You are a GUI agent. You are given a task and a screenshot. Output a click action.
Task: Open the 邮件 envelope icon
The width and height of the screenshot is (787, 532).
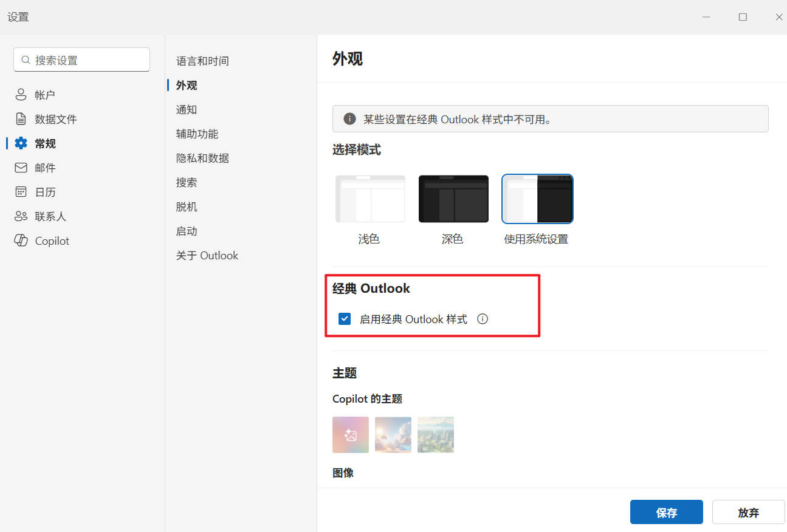(21, 168)
